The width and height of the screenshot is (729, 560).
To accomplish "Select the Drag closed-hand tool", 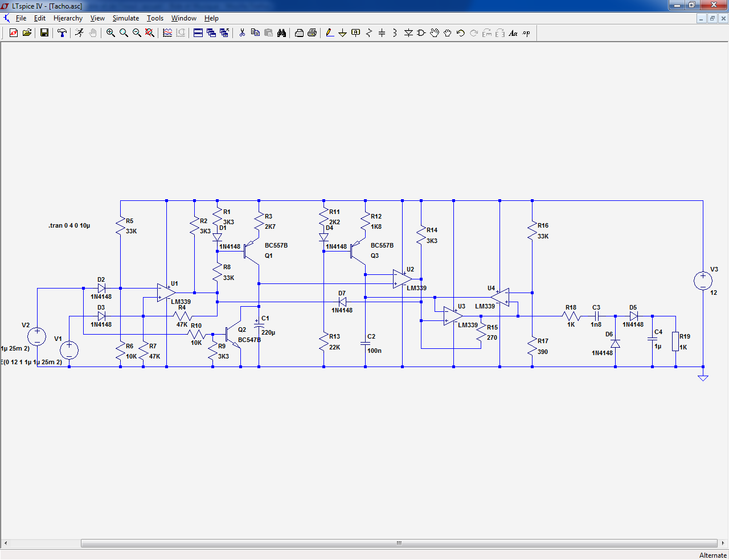I will (x=448, y=33).
